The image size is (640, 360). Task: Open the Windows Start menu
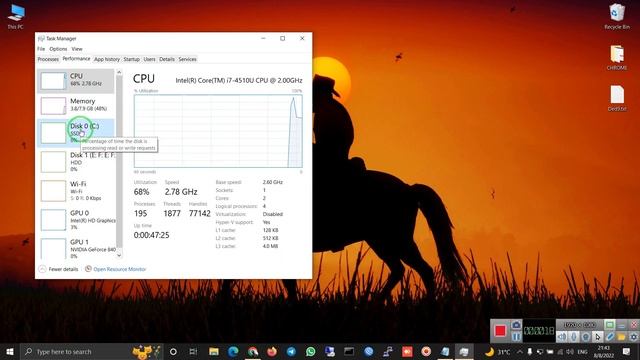tap(10, 351)
